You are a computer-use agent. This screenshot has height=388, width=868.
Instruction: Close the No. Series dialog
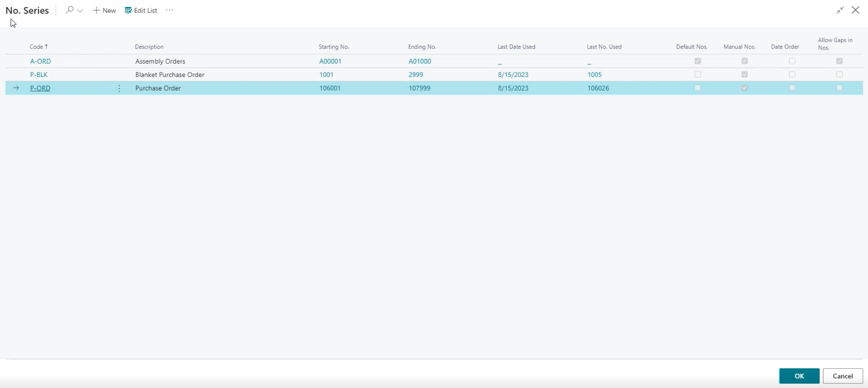pos(855,10)
